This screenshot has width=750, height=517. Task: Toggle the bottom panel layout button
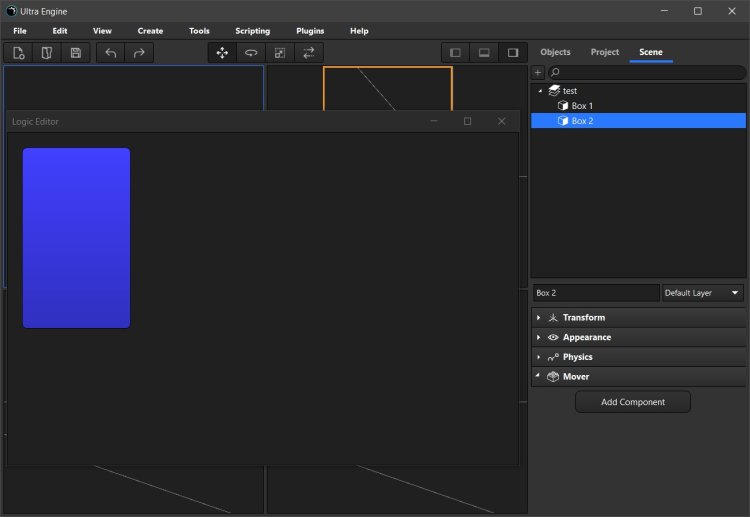point(484,53)
